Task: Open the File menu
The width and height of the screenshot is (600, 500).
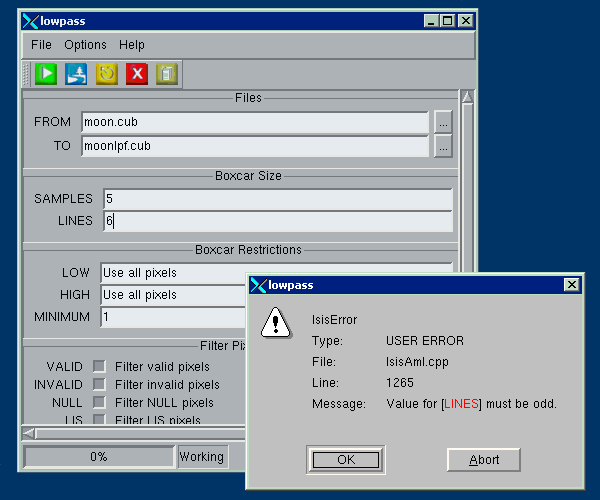Action: coord(41,45)
